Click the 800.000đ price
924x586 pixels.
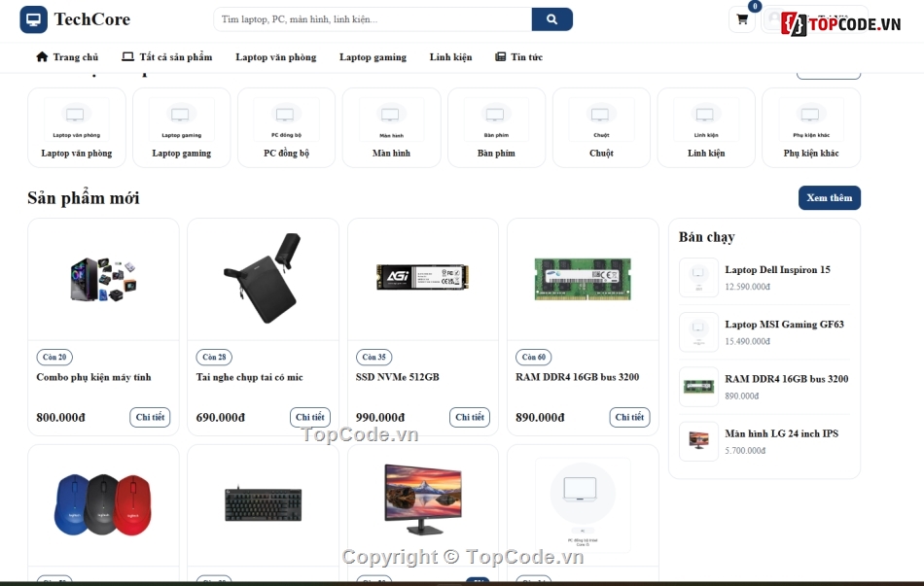coord(60,418)
